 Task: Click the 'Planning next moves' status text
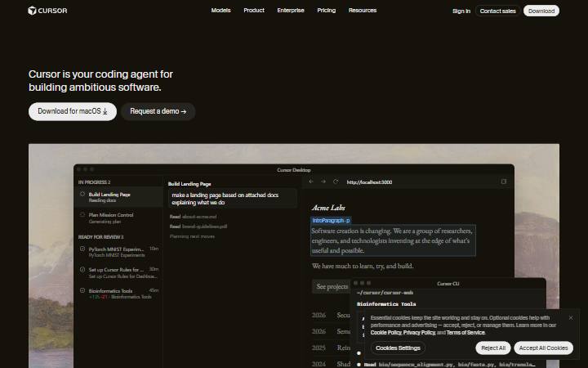point(192,236)
